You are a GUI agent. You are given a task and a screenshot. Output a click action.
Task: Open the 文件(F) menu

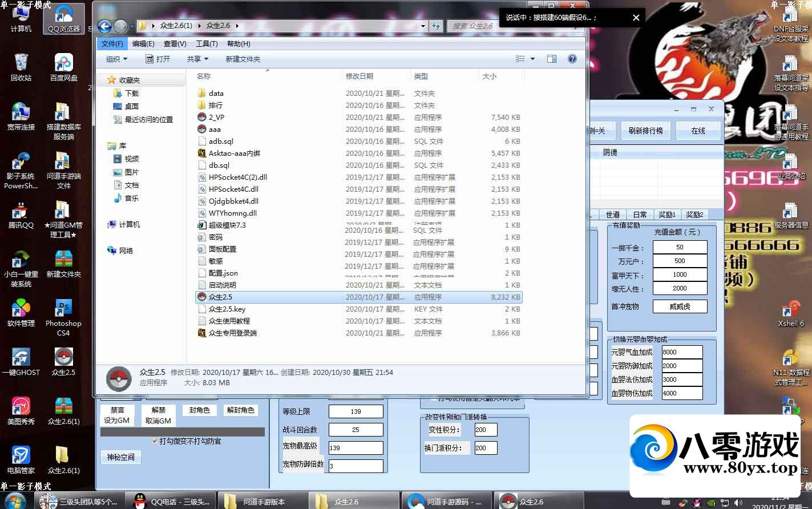coord(112,43)
